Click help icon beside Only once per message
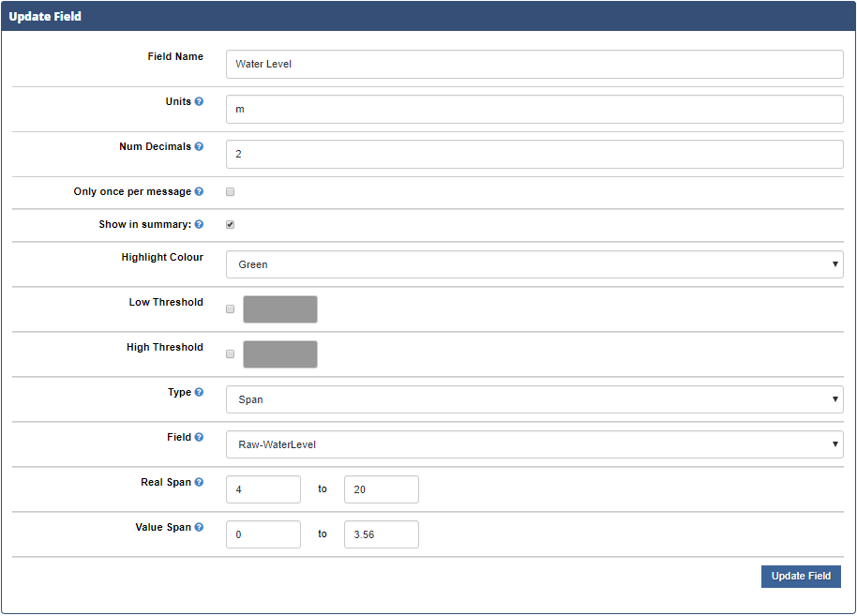This screenshot has width=857, height=616. (x=199, y=191)
